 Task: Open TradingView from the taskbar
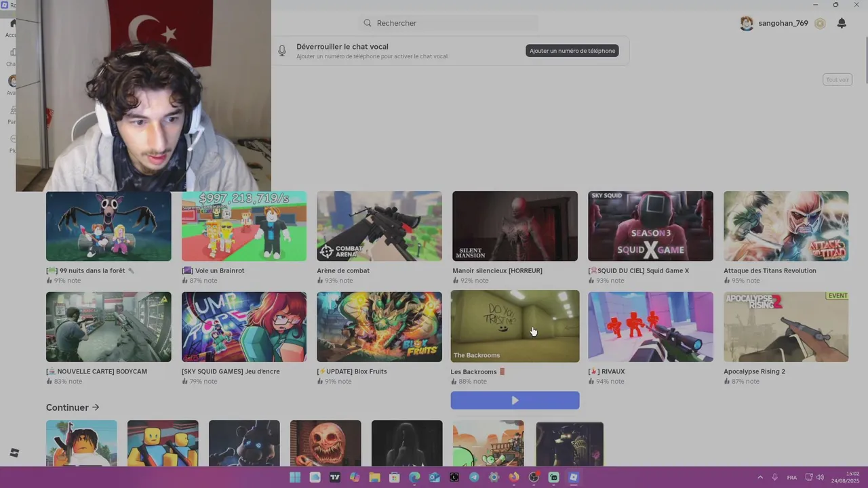(334, 477)
